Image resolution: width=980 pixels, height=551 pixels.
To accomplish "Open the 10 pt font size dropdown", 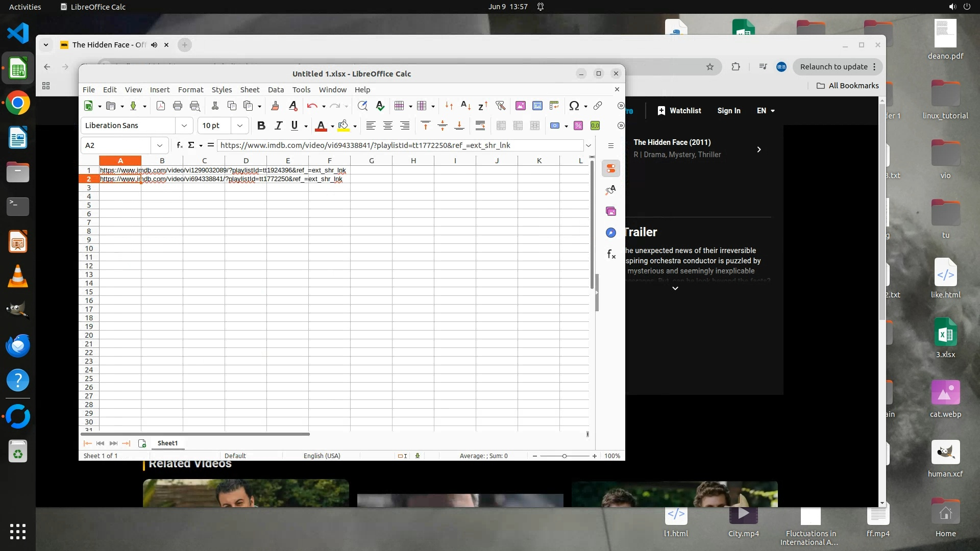I will [239, 126].
